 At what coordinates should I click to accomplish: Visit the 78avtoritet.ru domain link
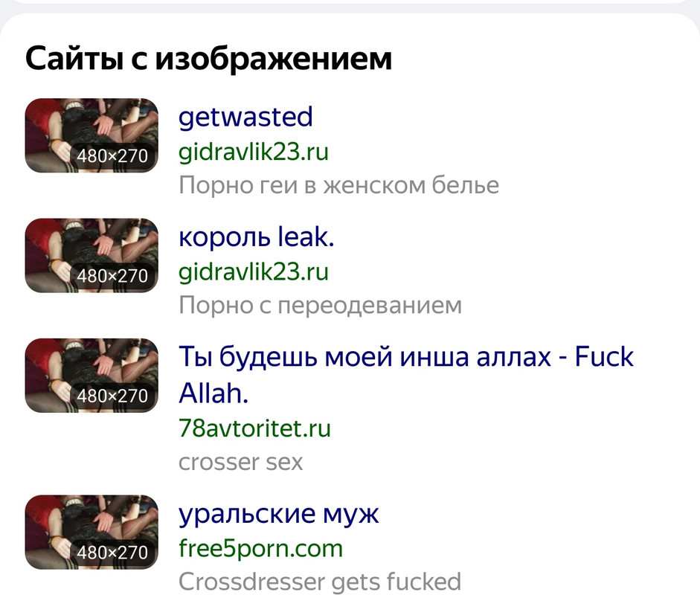tap(254, 428)
